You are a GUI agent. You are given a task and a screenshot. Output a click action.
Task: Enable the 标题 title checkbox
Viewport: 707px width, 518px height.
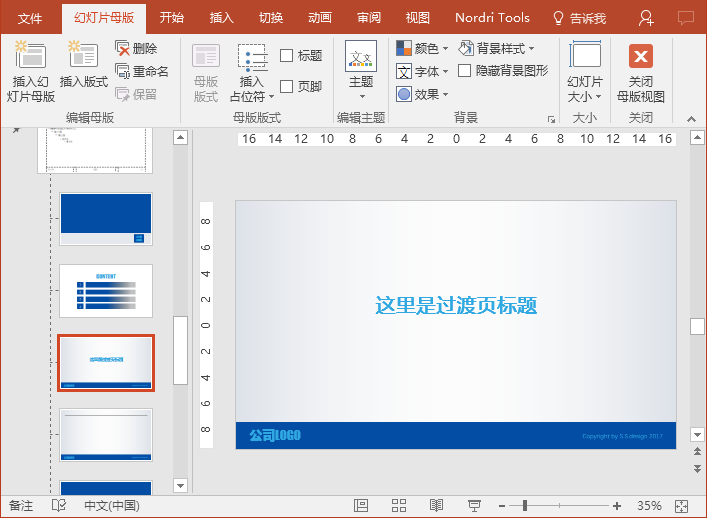(x=286, y=56)
